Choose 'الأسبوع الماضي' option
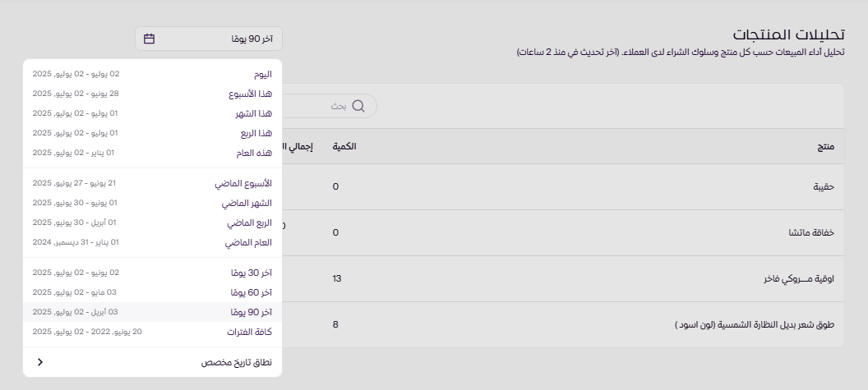Screen dimensions: 868x390 [152, 184]
